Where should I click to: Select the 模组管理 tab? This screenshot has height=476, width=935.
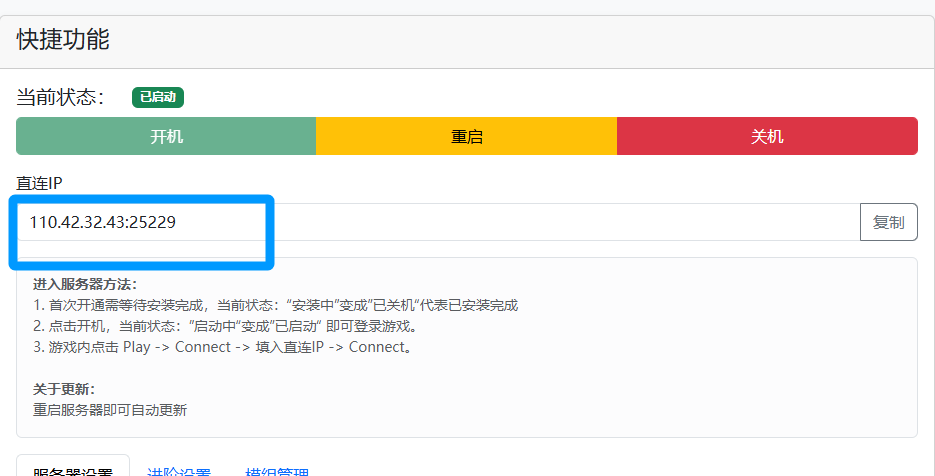click(x=277, y=471)
